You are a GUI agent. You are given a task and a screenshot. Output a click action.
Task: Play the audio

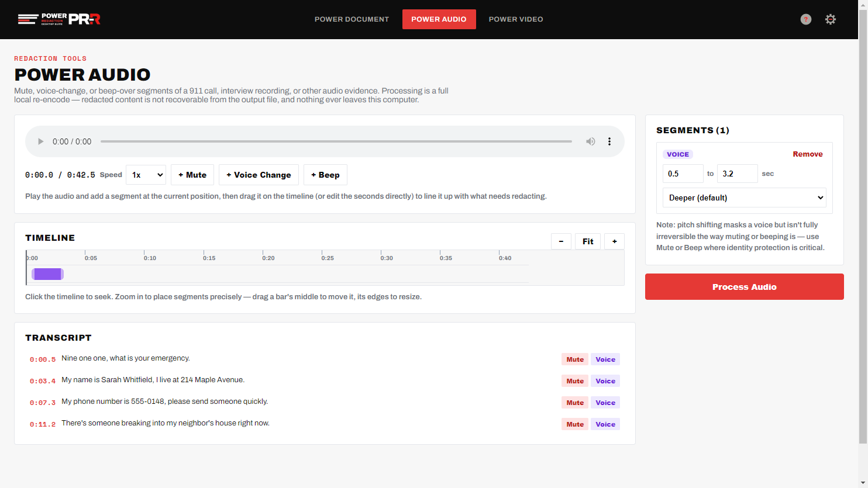(40, 141)
